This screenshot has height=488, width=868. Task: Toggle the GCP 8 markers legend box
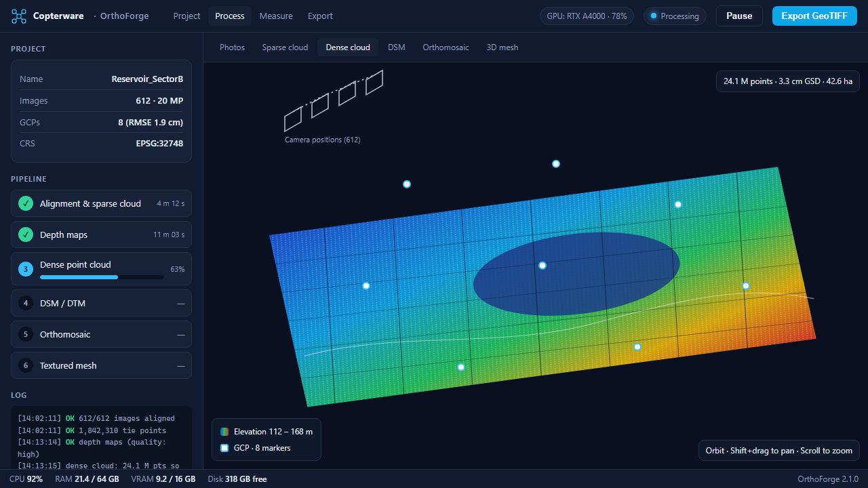tap(224, 448)
